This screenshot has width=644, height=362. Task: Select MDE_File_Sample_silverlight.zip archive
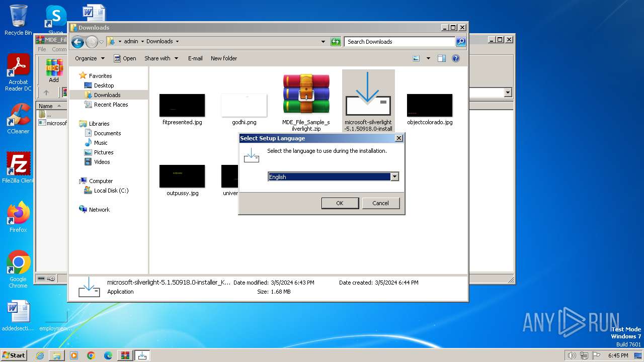(306, 102)
